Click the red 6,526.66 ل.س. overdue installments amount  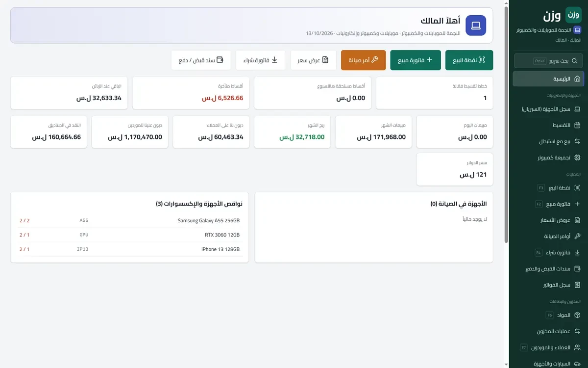(222, 98)
